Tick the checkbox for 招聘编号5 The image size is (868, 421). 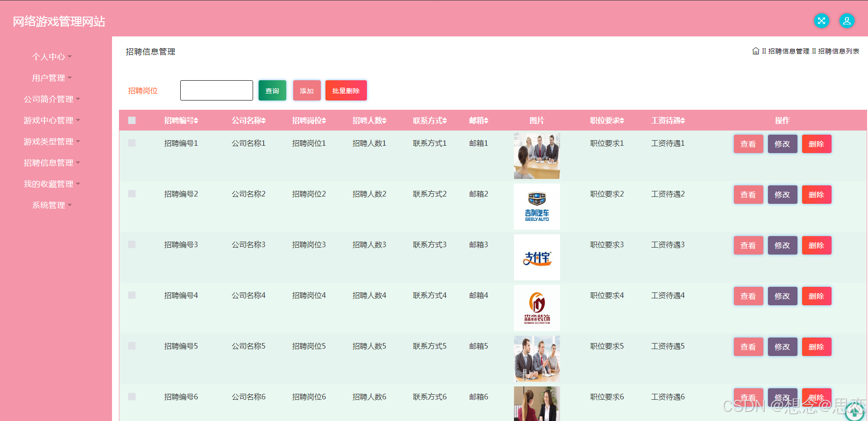pyautogui.click(x=132, y=346)
